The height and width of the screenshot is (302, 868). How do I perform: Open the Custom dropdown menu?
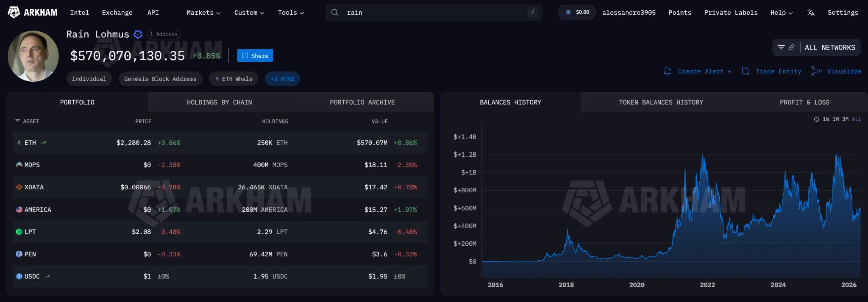pyautogui.click(x=249, y=13)
